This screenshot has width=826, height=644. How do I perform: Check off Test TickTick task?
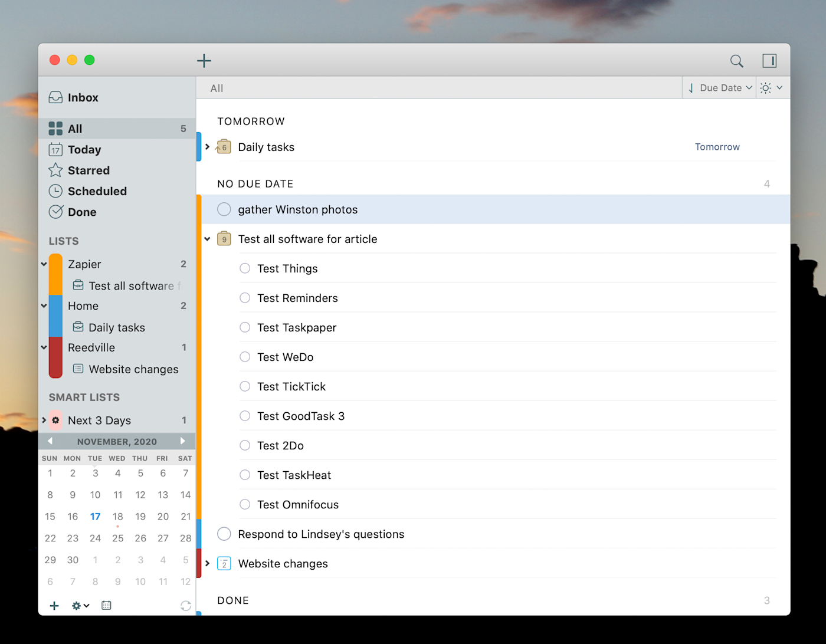pos(245,386)
